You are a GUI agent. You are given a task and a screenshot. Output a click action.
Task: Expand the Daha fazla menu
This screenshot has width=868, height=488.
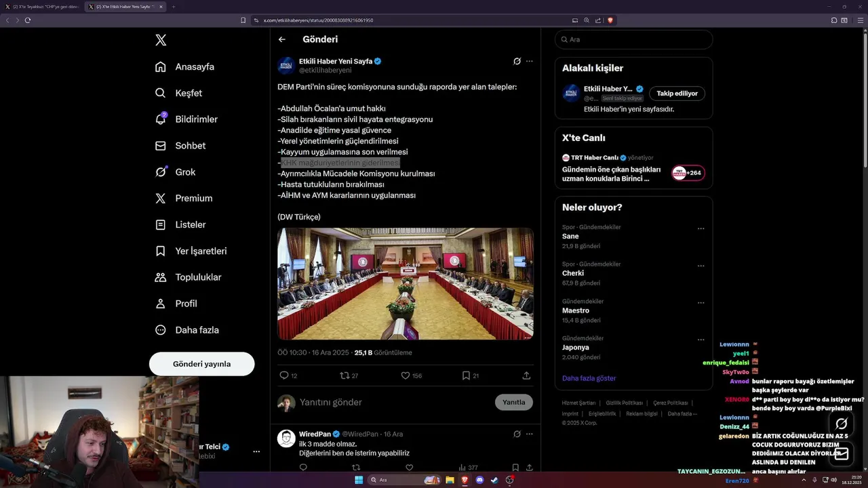pos(187,330)
